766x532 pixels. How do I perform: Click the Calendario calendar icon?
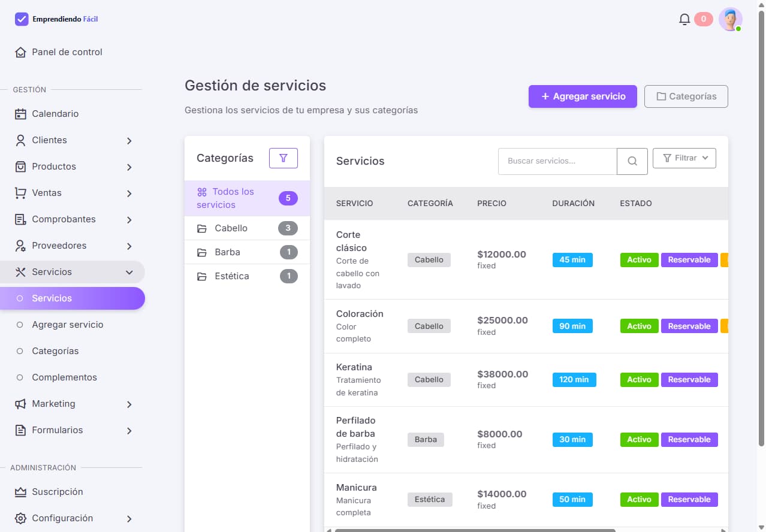pos(21,114)
